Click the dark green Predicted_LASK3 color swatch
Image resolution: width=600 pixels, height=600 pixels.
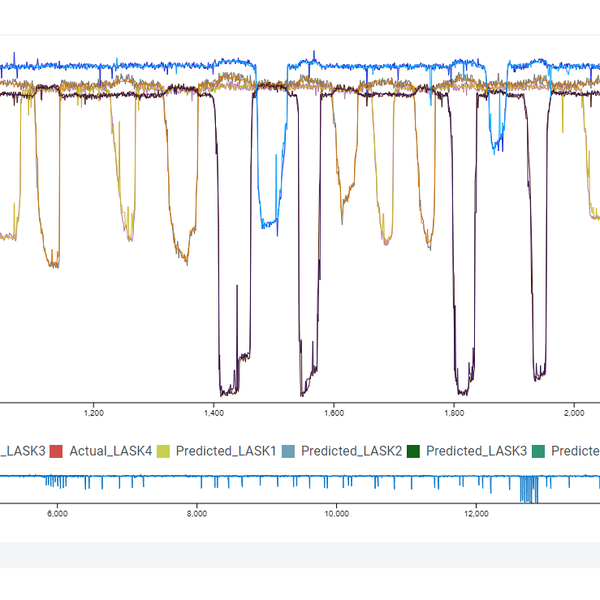(413, 452)
